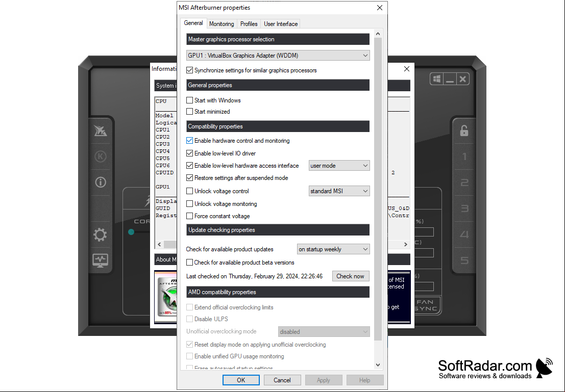Click the properties dialog vertical scrollbar thumb
565x392 pixels.
(x=378, y=189)
